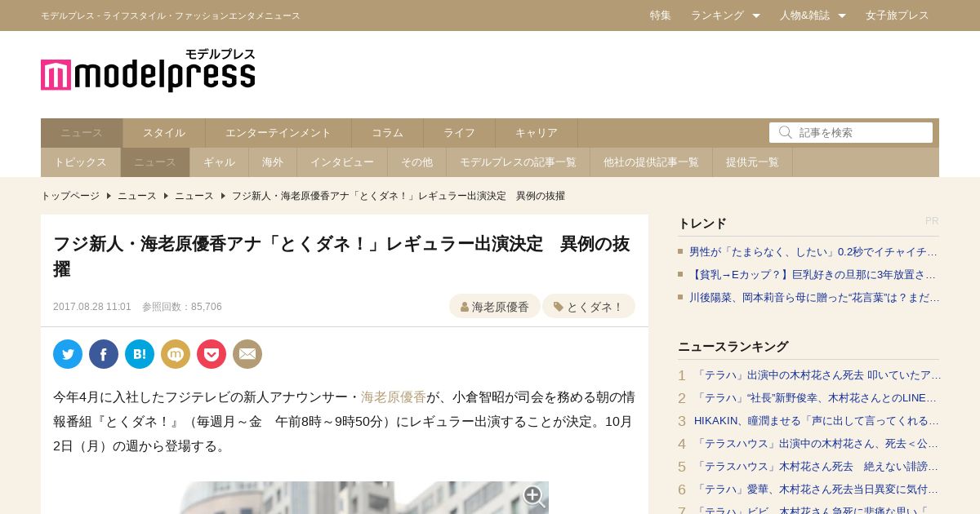Screen dimensions: 980x514
Task: Open trend item 川後陽菜、岡本莉音ら
Action: click(x=814, y=298)
